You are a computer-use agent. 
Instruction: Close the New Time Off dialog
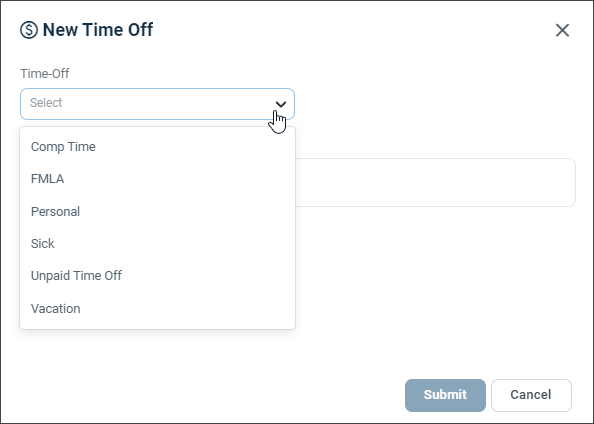(562, 30)
